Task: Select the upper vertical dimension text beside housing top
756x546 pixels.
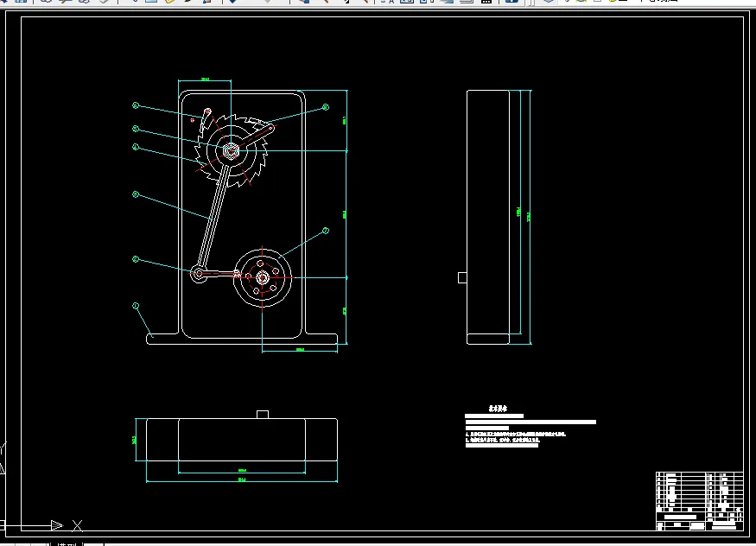Action: point(344,120)
